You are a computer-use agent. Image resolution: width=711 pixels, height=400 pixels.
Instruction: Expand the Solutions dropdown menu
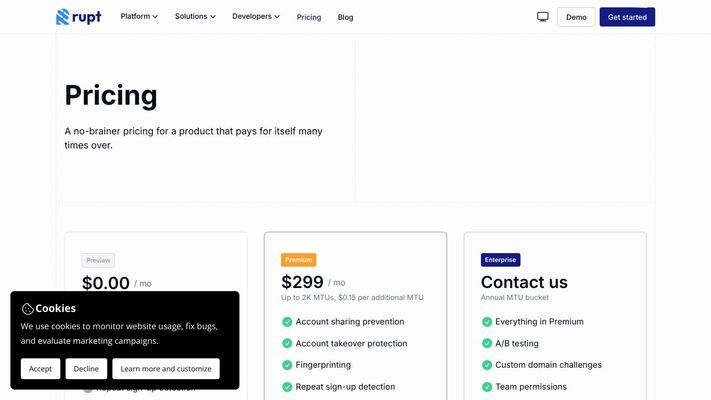click(x=195, y=16)
